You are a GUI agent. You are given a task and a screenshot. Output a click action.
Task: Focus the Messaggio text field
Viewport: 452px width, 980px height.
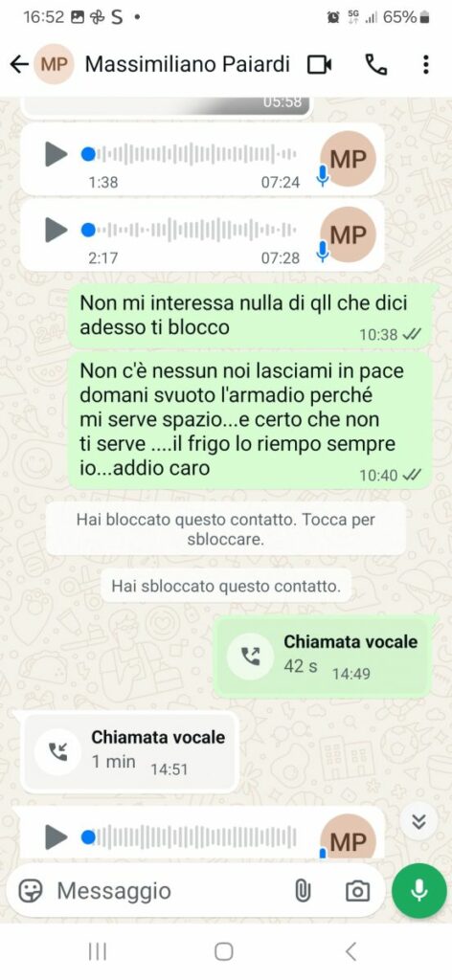coord(169,891)
